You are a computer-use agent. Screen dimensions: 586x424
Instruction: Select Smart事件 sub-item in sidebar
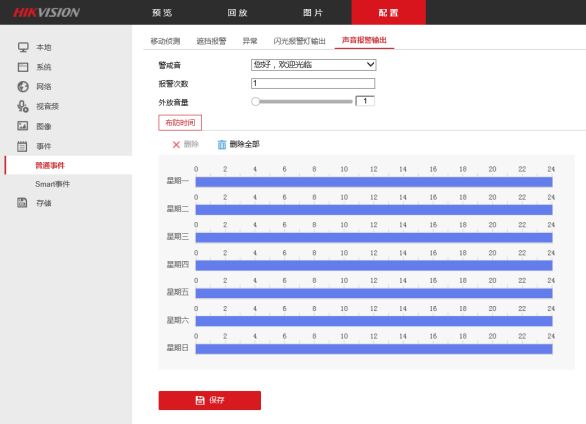[52, 184]
